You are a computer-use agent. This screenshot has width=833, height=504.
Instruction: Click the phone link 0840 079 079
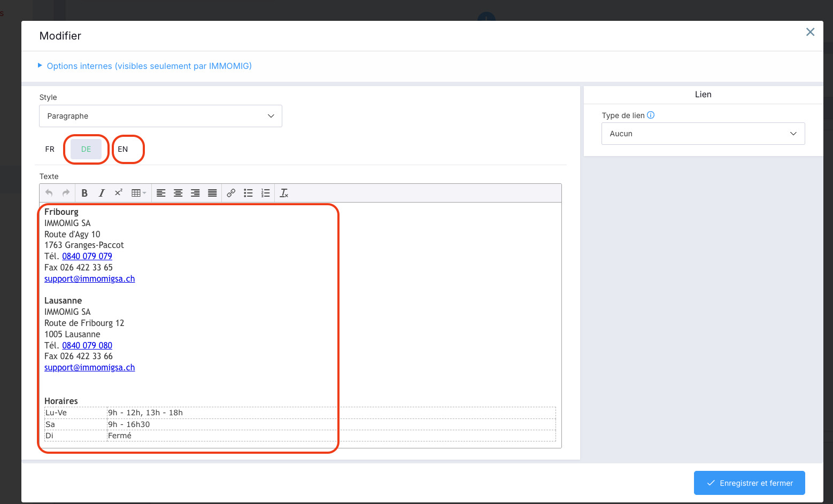(x=87, y=256)
